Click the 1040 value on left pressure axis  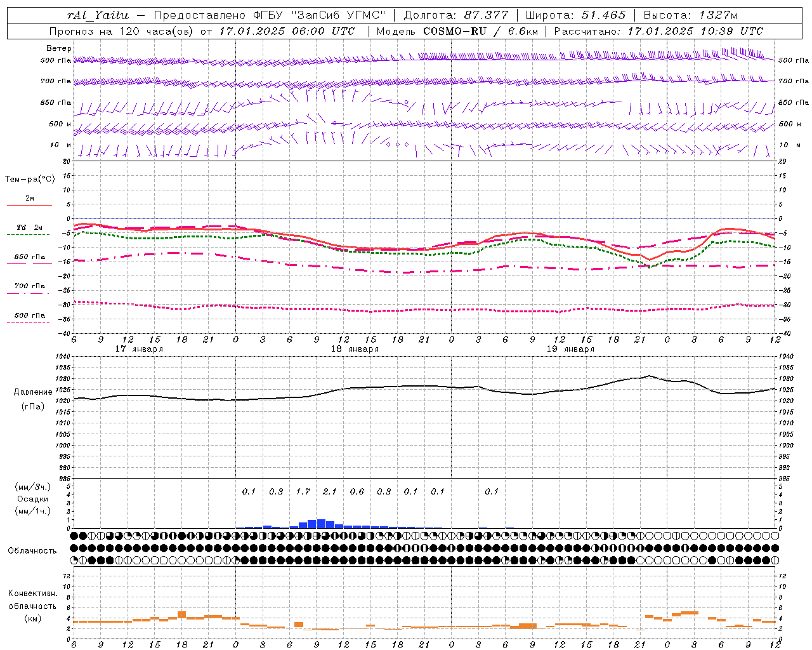[63, 357]
